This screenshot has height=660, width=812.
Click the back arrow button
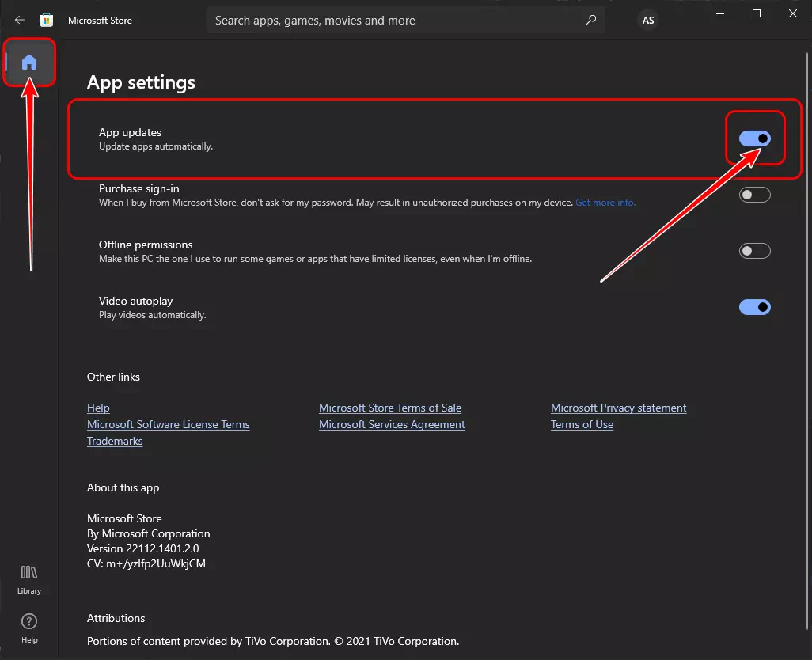[20, 21]
